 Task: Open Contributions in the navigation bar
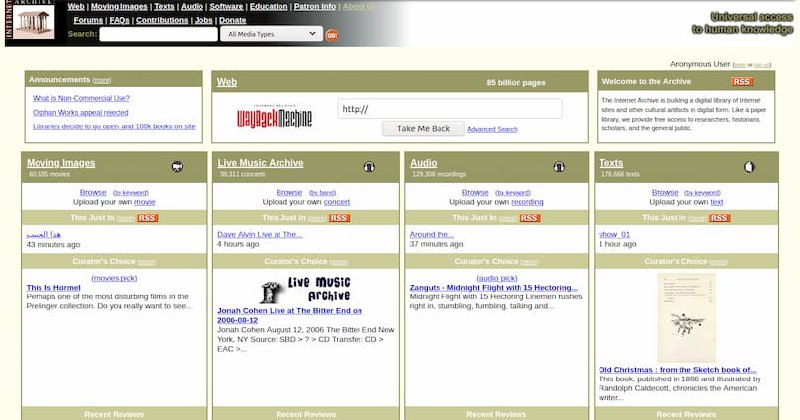(162, 20)
